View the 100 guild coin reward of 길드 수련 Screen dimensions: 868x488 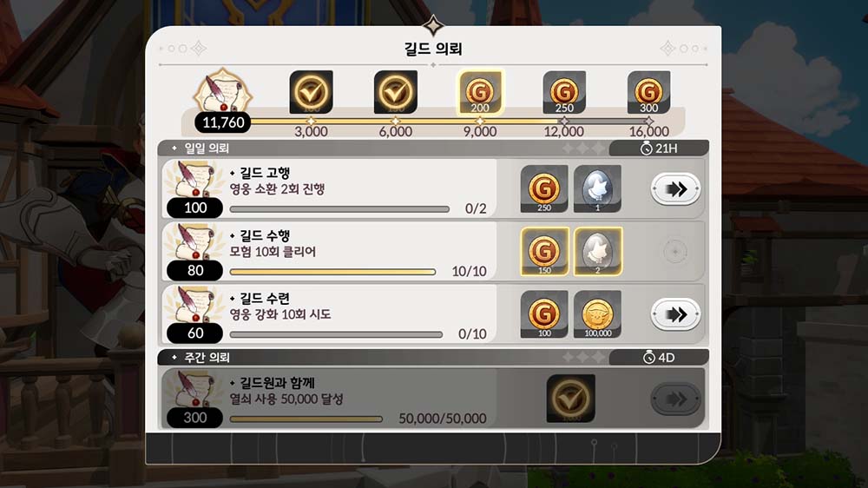pyautogui.click(x=544, y=314)
